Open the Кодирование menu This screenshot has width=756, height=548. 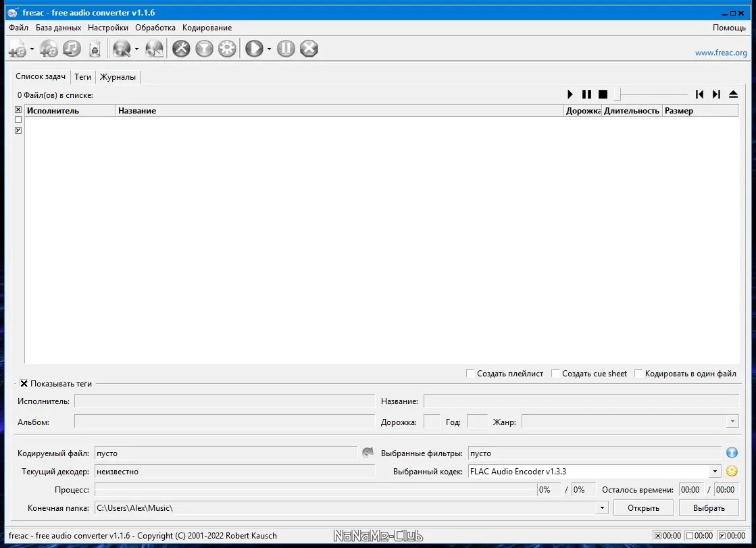point(207,28)
